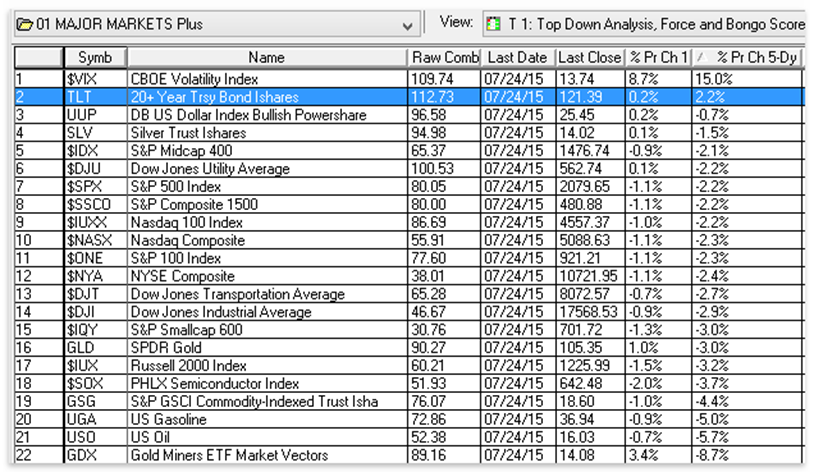
Task: Click the 1-day change value 3.4%
Action: (643, 455)
